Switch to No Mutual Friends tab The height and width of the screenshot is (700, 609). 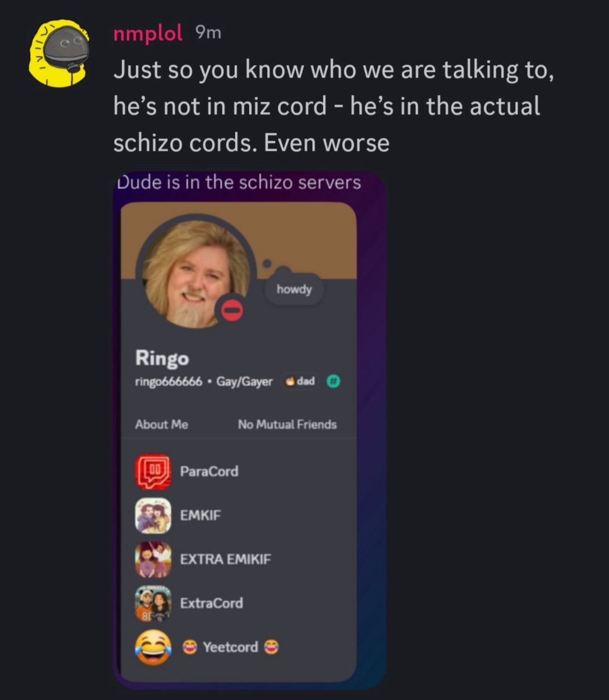click(x=287, y=424)
